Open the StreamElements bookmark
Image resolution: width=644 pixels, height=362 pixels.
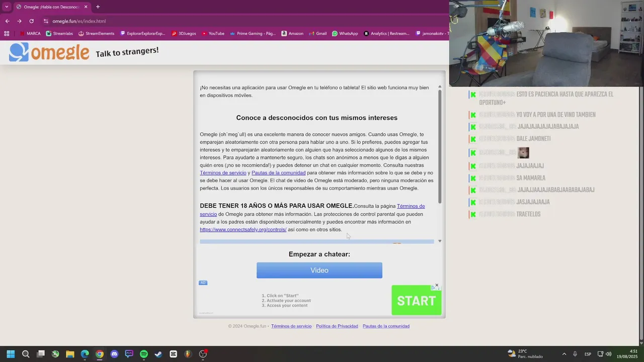pos(97,34)
